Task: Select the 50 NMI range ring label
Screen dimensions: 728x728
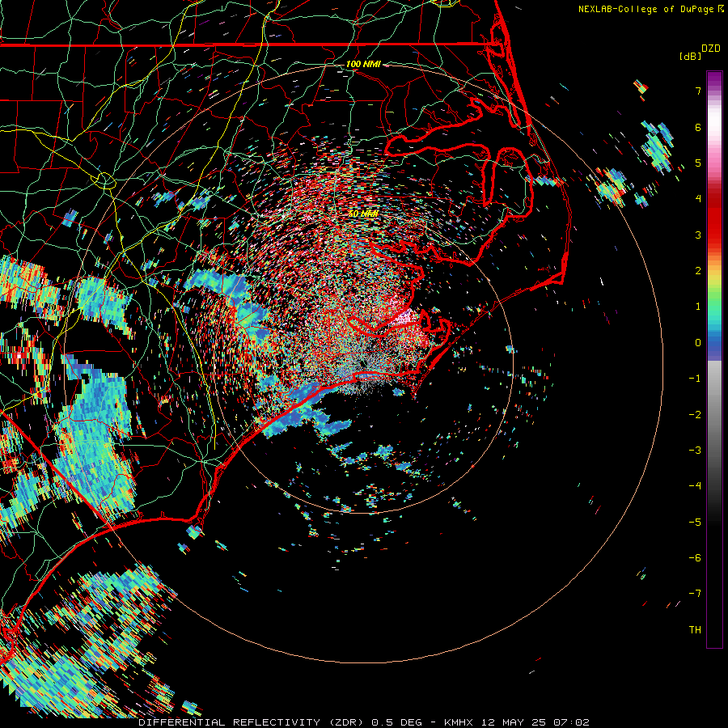Action: (363, 214)
